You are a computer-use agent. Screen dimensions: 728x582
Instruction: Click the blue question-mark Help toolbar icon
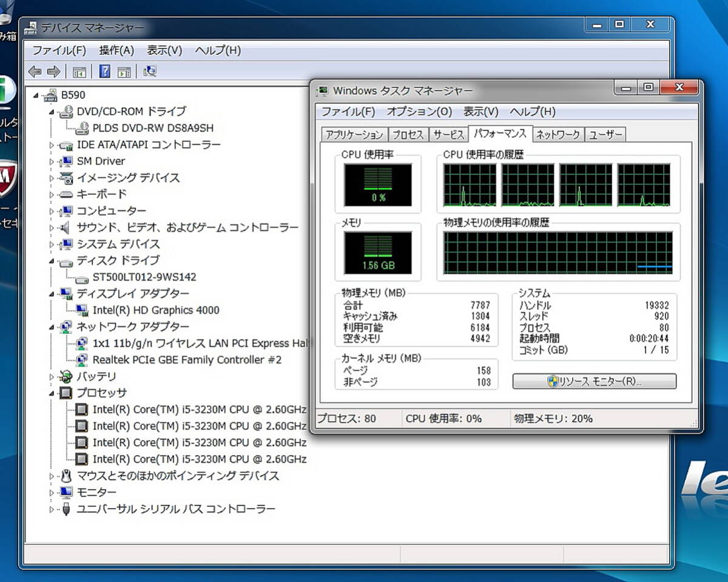[104, 72]
